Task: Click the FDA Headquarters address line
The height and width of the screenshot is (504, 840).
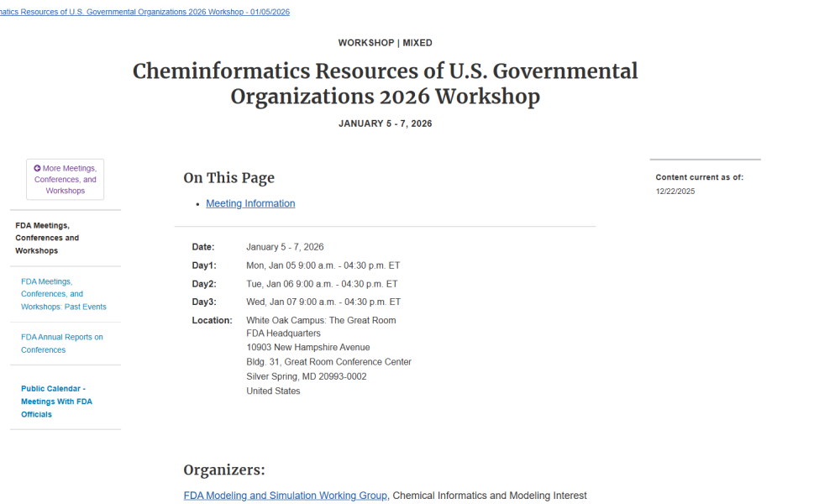Action: [283, 333]
